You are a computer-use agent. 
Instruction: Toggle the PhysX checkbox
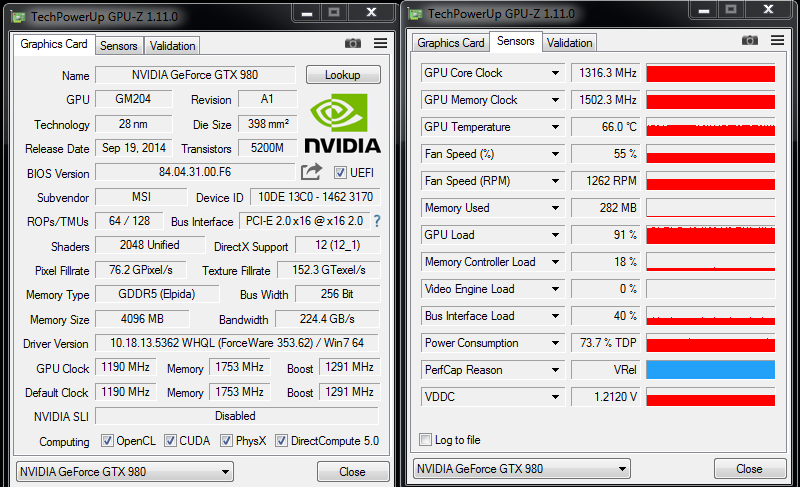pyautogui.click(x=226, y=441)
